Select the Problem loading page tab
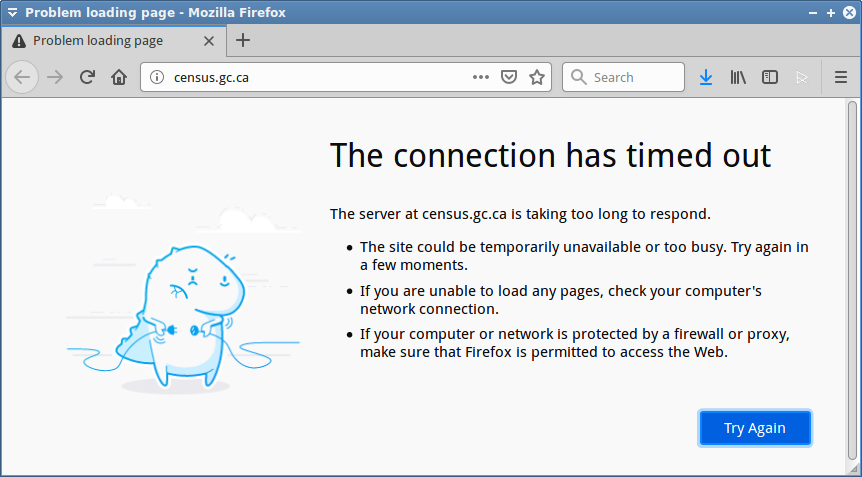Viewport: 862px width, 477px height. (x=114, y=41)
